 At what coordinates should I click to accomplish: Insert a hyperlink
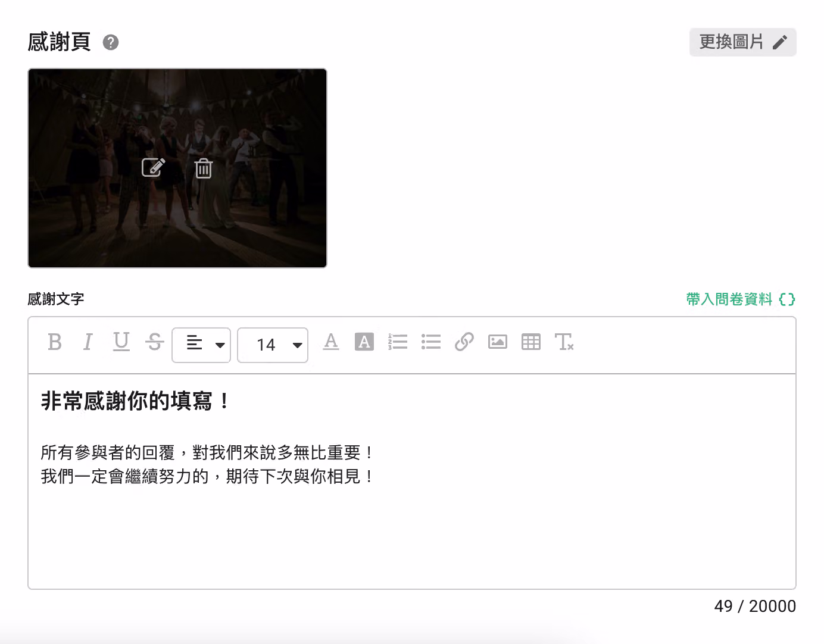(x=464, y=342)
